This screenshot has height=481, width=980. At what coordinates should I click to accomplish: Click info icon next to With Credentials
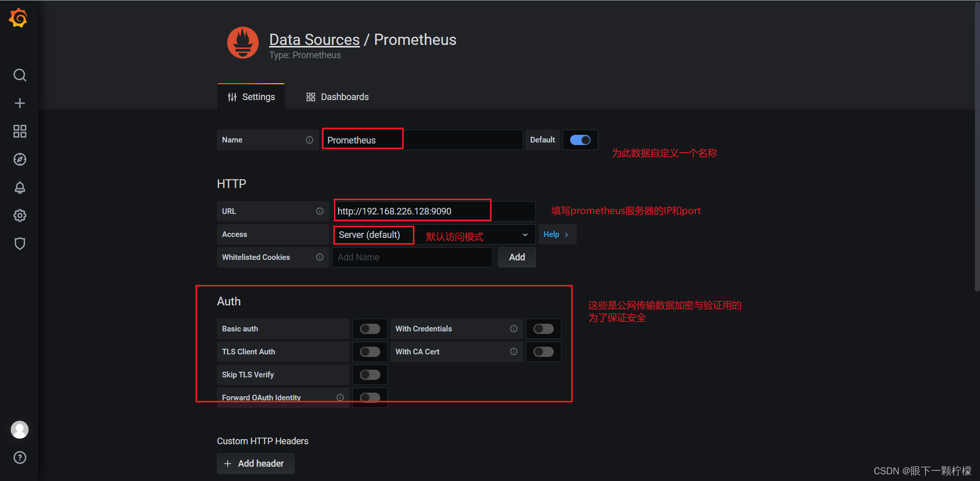click(513, 329)
